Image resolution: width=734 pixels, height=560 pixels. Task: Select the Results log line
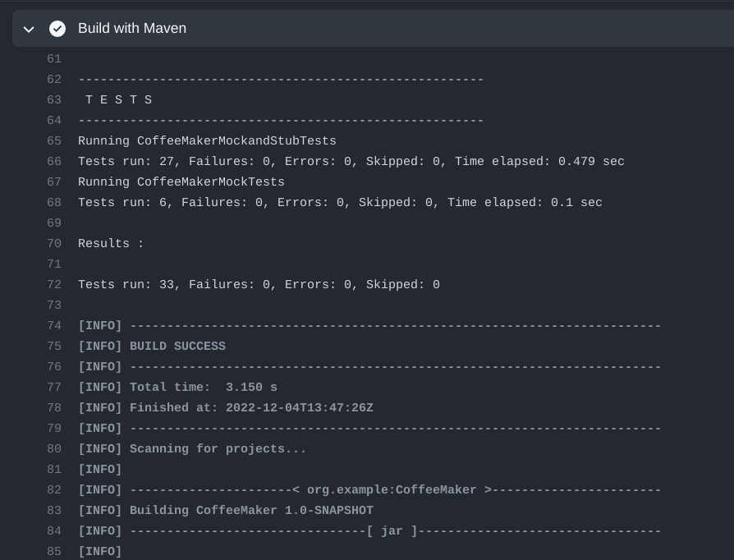(110, 243)
